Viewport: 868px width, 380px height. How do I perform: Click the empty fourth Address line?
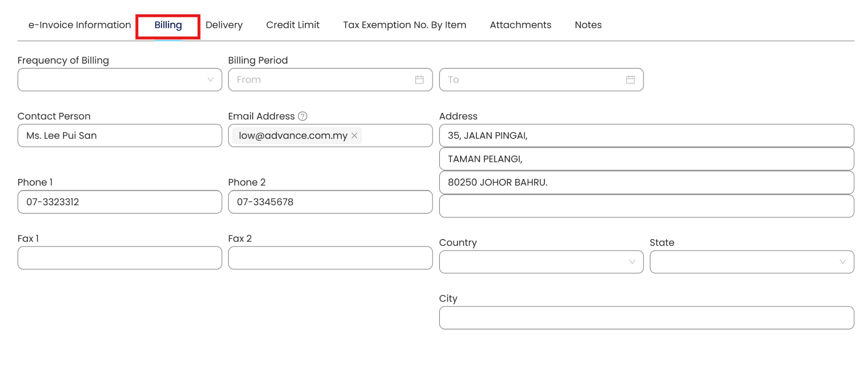[646, 206]
